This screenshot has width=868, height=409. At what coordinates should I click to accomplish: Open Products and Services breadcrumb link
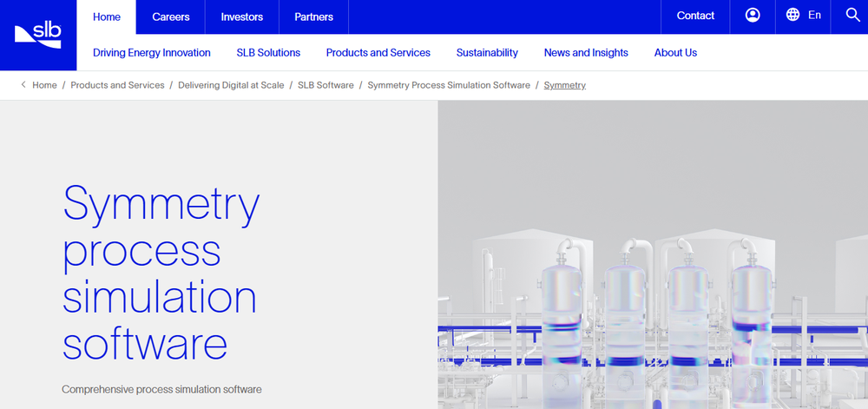tap(117, 85)
